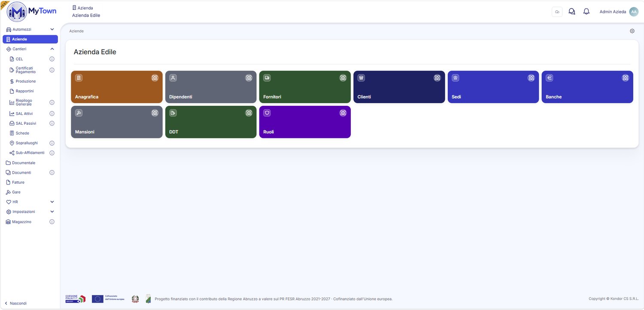Click the grid icon on Ruoli card
Screen dimensions: 644x310
point(343,113)
